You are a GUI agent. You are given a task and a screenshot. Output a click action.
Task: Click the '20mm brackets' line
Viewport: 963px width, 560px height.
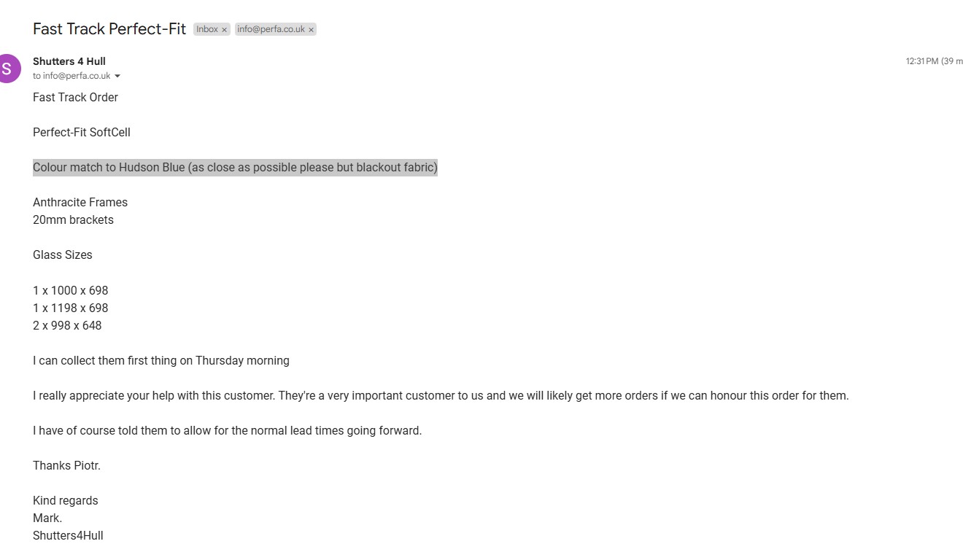[x=73, y=220]
